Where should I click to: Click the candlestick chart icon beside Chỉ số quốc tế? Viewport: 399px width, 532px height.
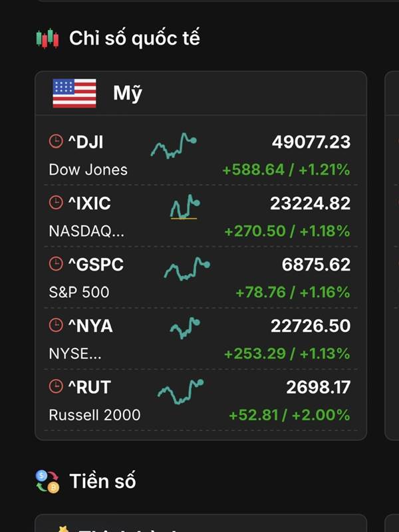47,39
